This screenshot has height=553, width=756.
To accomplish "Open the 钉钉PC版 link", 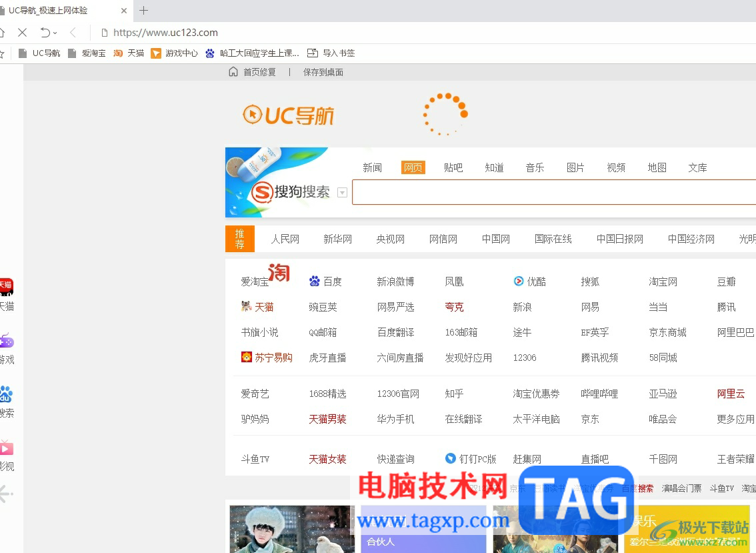I will 471,459.
